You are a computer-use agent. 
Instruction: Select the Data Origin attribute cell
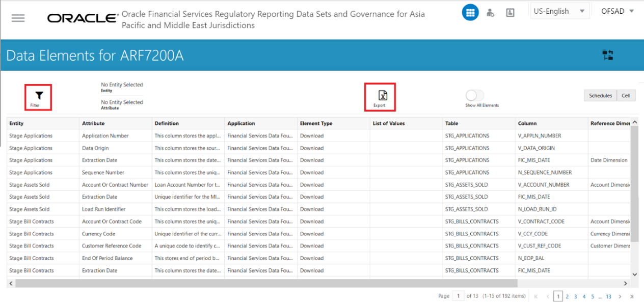116,148
